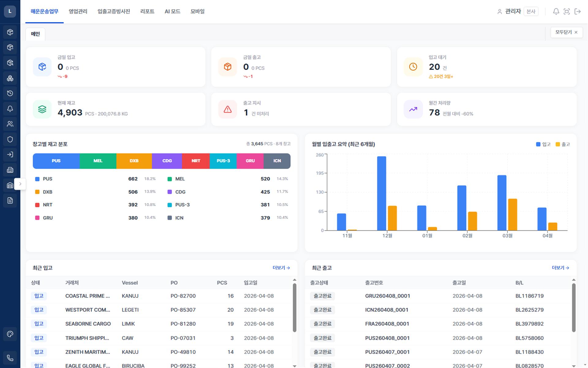Open the 영업관리 menu tab

[x=78, y=12]
